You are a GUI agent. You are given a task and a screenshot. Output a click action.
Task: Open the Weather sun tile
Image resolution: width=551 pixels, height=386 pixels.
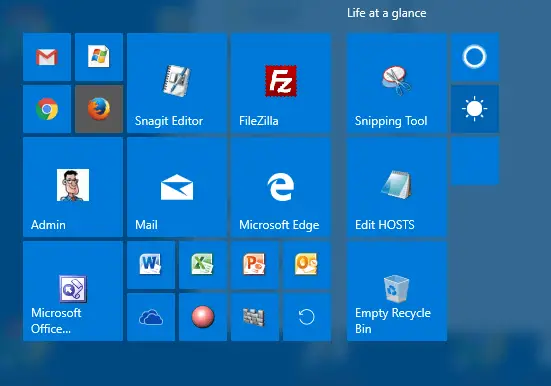click(x=475, y=109)
